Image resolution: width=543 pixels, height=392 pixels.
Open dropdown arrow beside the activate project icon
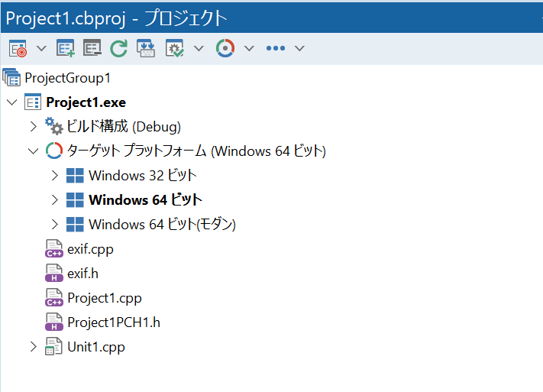tap(41, 48)
